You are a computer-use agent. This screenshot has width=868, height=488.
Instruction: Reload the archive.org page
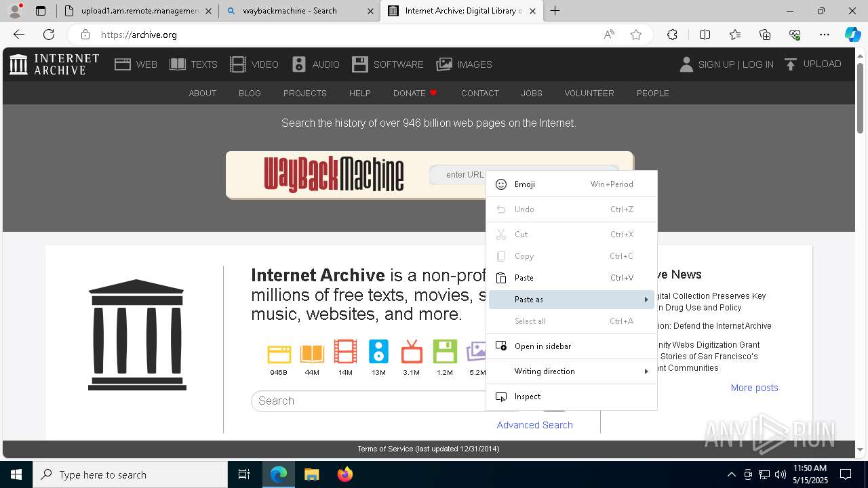click(x=49, y=35)
